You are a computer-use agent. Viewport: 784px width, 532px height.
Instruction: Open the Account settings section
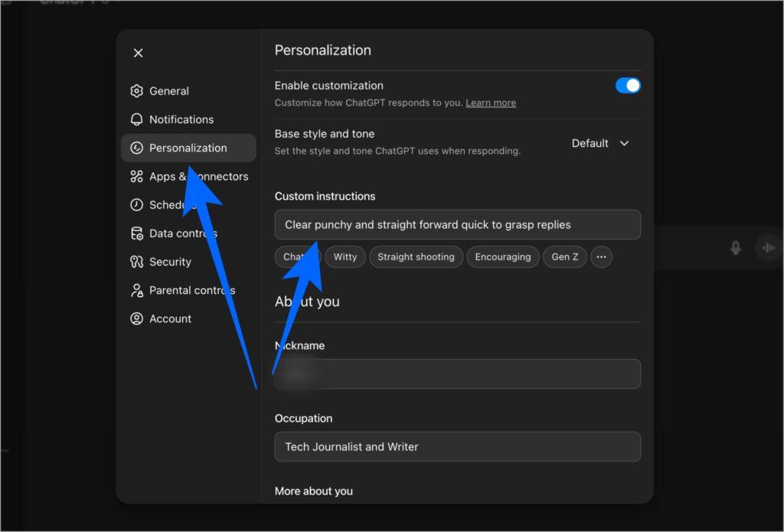[x=170, y=318]
